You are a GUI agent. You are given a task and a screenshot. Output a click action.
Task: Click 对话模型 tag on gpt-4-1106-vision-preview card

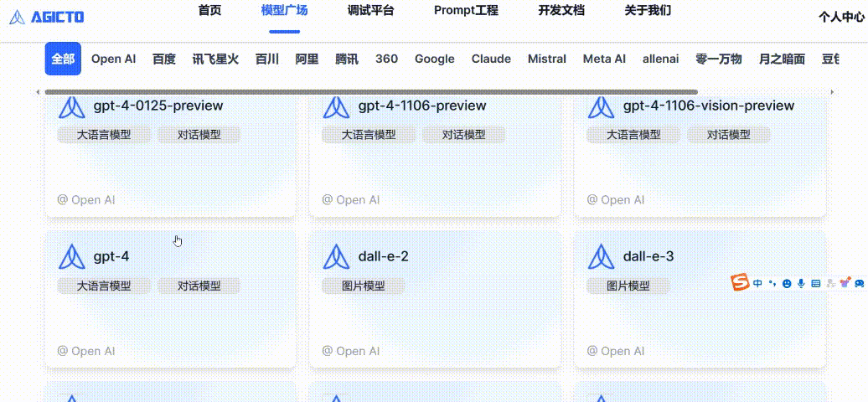point(729,135)
